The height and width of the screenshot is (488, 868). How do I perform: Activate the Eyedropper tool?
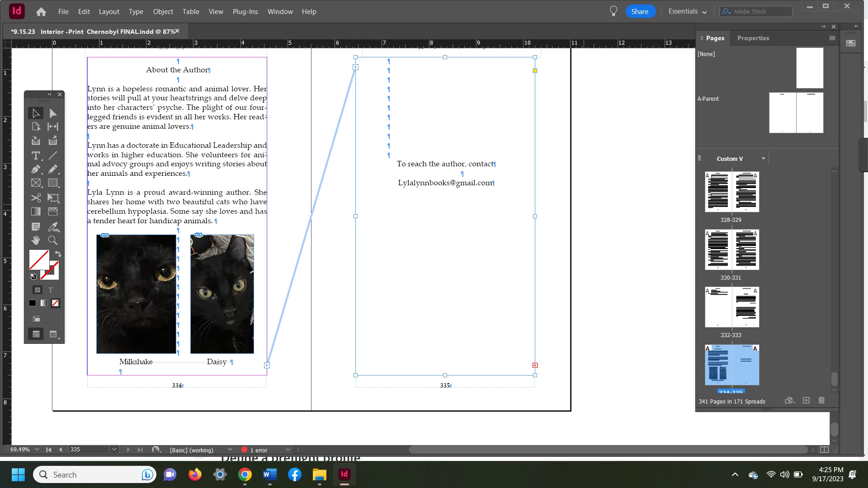[x=53, y=226]
